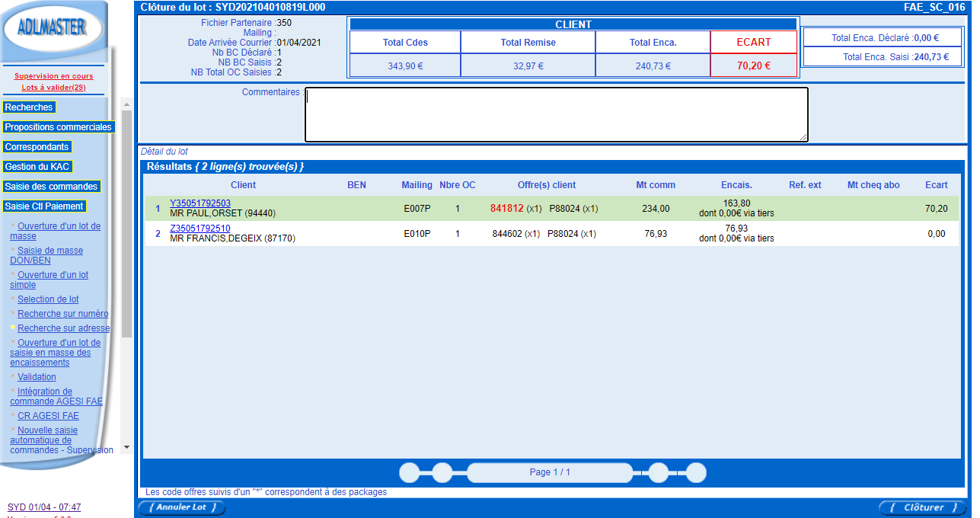Screen dimensions: 980x518
Task: Open the Saisie Ctl Paiement menu
Action: click(44, 206)
